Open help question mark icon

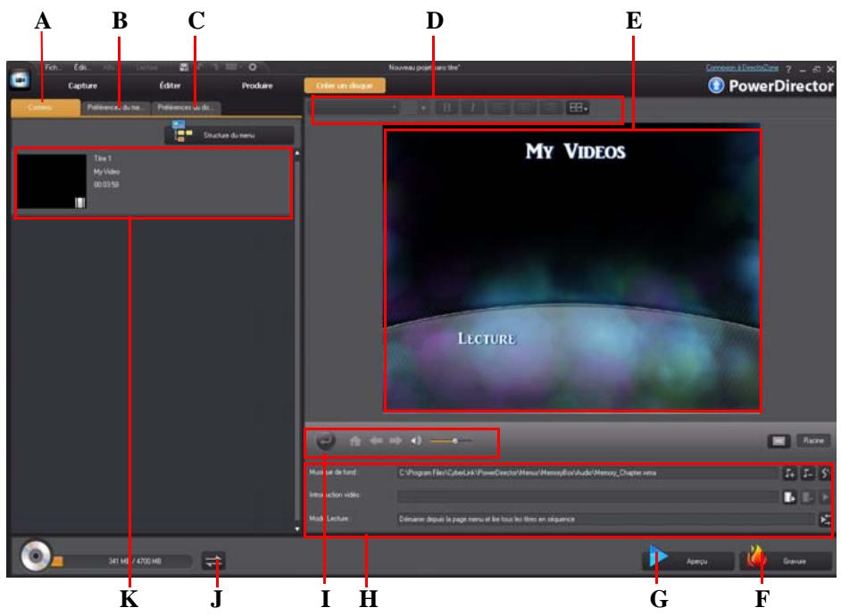[x=788, y=69]
